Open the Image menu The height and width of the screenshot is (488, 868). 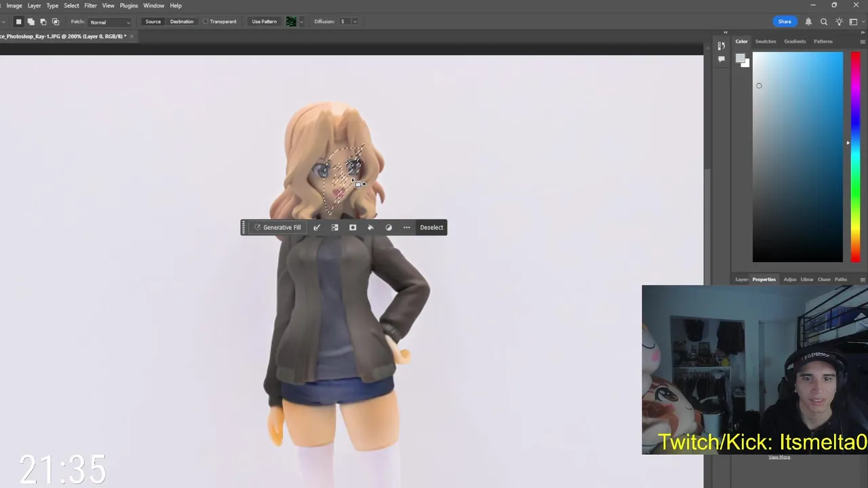(x=14, y=5)
